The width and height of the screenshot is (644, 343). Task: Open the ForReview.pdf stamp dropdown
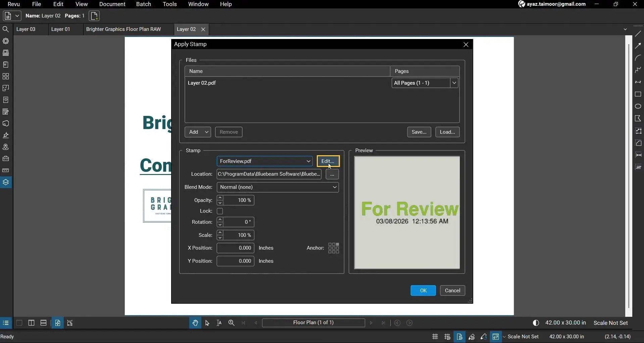click(x=264, y=161)
